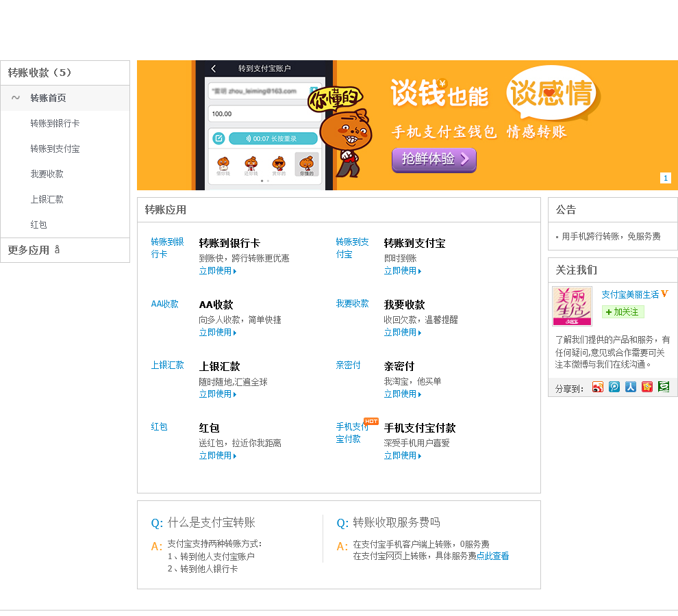The width and height of the screenshot is (678, 616).
Task: Select 转账到银行卡 in the sidebar
Action: click(x=55, y=124)
